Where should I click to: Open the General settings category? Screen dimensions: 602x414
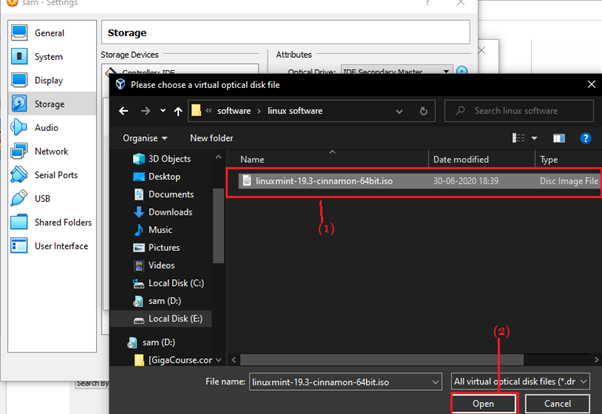(52, 33)
